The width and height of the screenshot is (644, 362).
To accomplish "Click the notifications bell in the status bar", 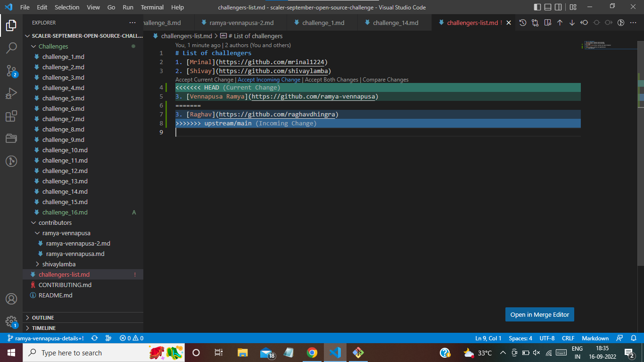I will point(634,338).
